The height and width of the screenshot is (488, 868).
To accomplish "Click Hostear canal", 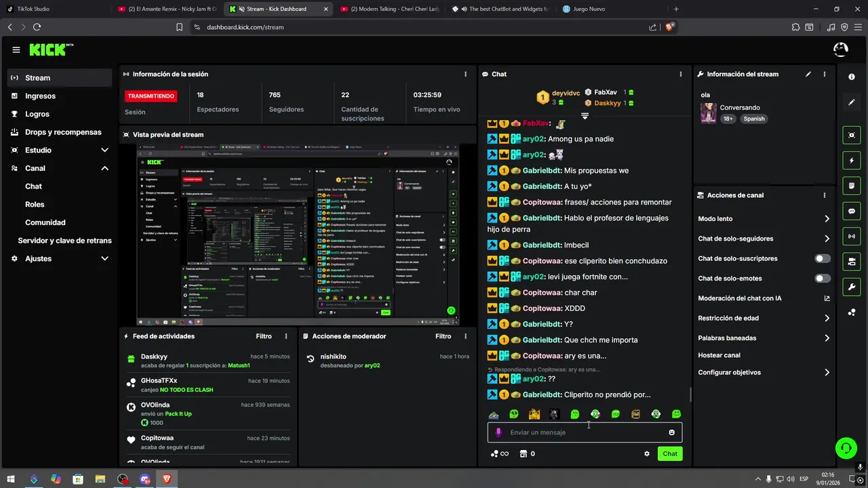I will tap(719, 355).
